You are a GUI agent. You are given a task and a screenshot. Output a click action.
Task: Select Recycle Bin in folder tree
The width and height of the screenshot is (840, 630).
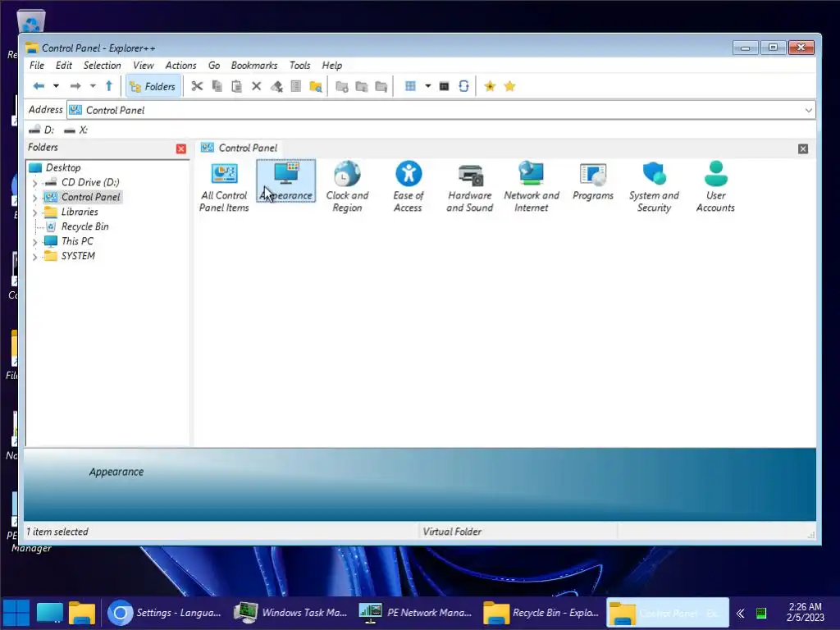(x=84, y=226)
